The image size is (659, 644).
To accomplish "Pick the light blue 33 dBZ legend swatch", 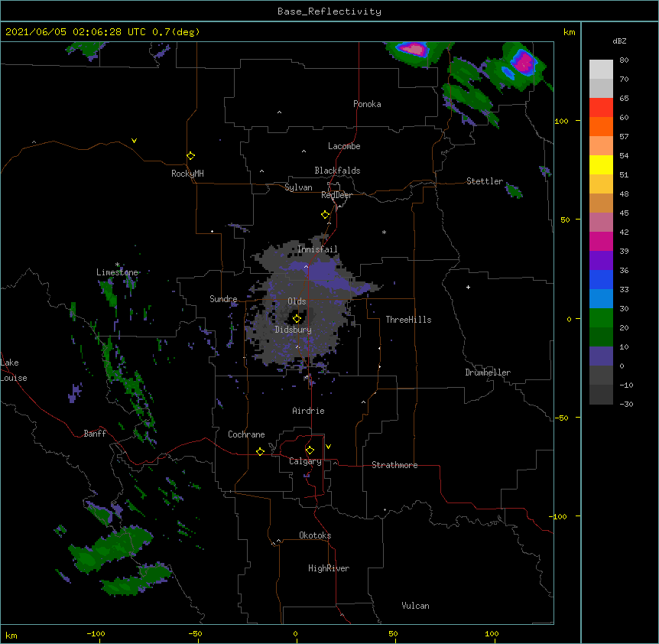I will click(x=601, y=298).
